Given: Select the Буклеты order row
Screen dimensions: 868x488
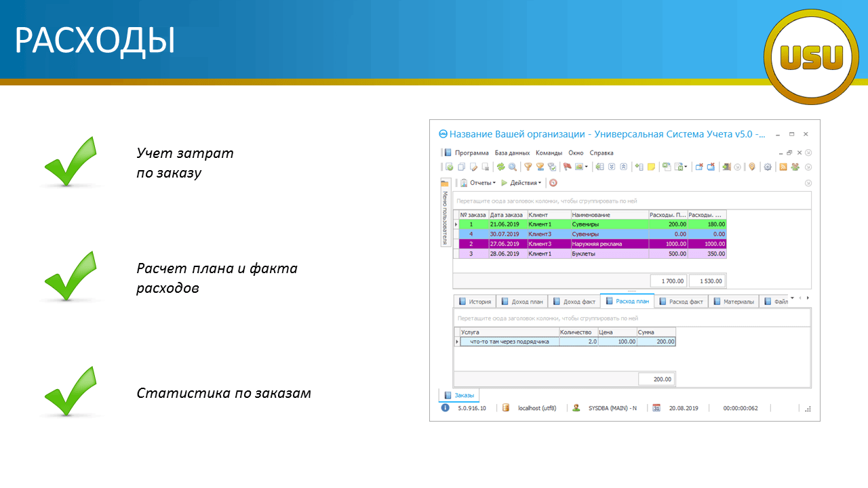Looking at the screenshot, I should 593,253.
